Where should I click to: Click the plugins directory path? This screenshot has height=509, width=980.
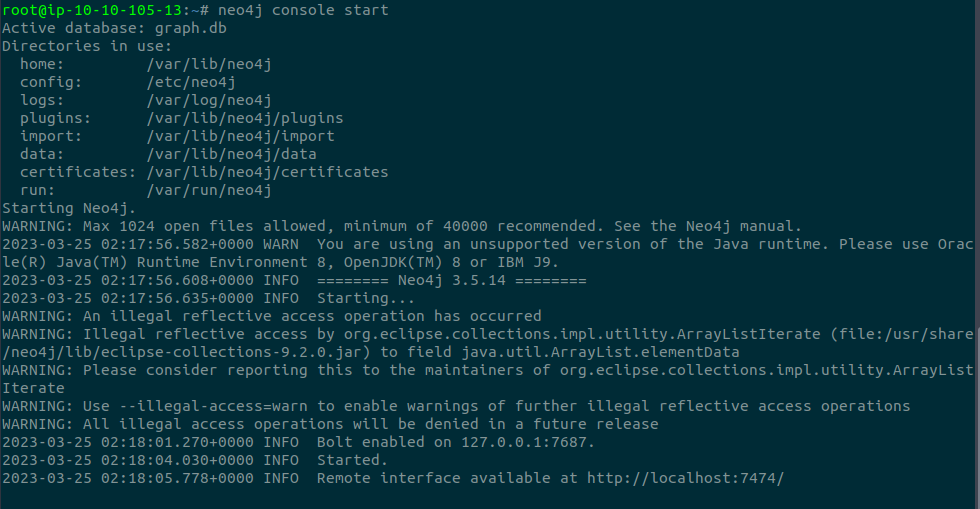(245, 118)
